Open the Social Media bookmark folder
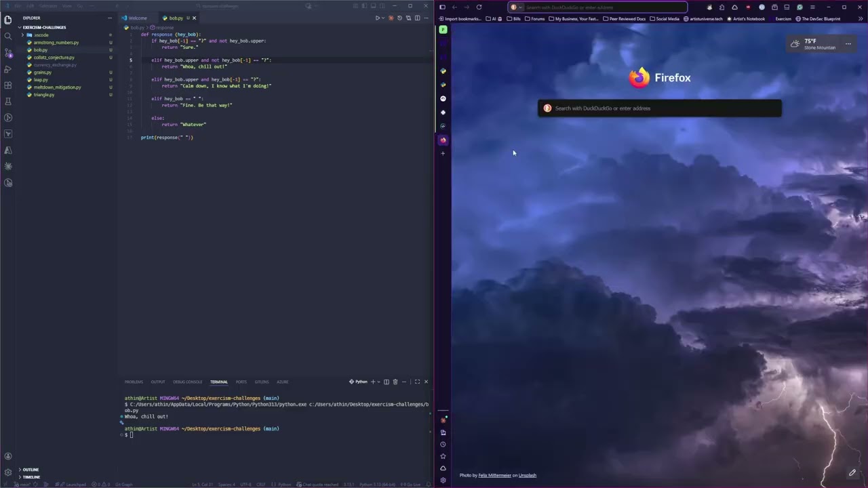 click(665, 19)
